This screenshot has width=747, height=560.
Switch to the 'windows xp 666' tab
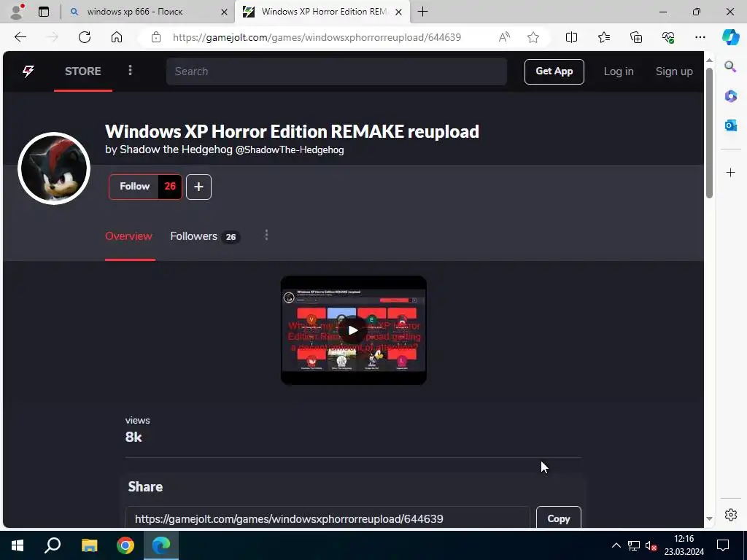135,12
